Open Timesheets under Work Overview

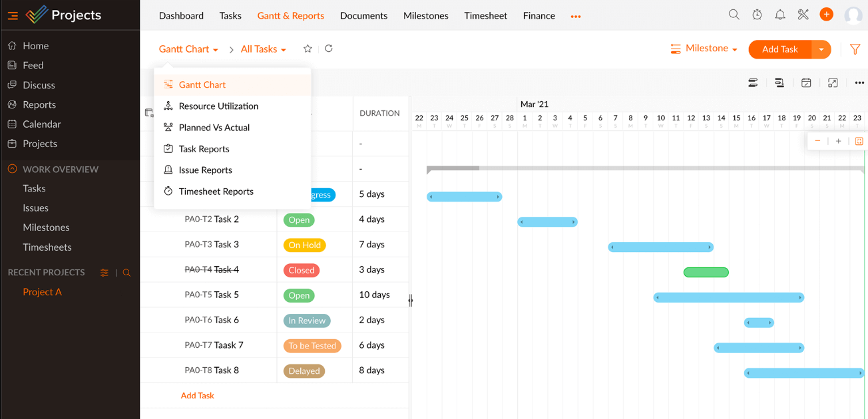point(47,247)
